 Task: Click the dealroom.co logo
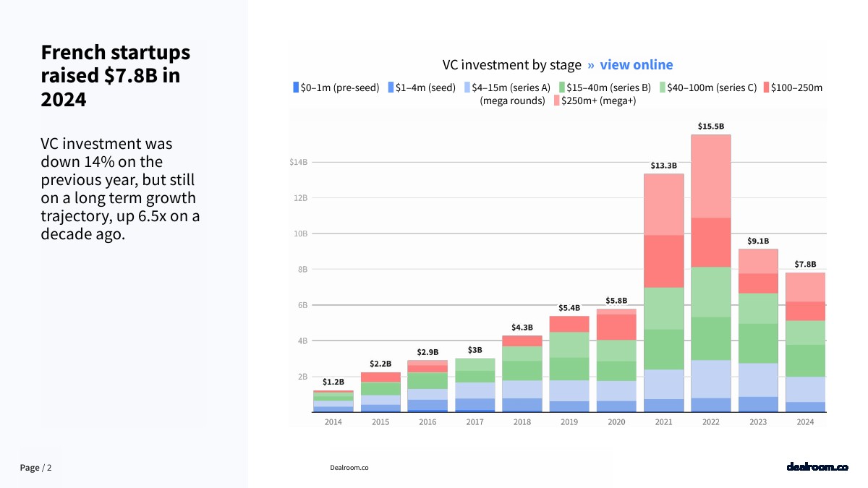[x=817, y=467]
